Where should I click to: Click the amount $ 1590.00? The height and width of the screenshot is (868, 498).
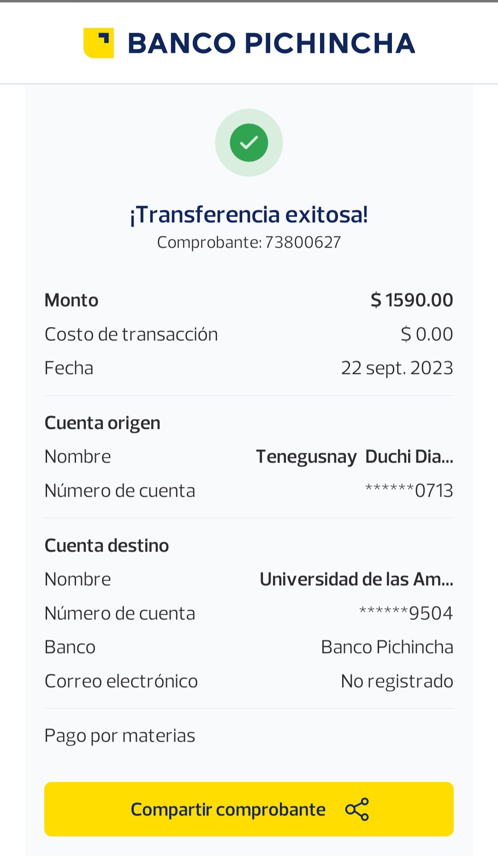click(412, 300)
